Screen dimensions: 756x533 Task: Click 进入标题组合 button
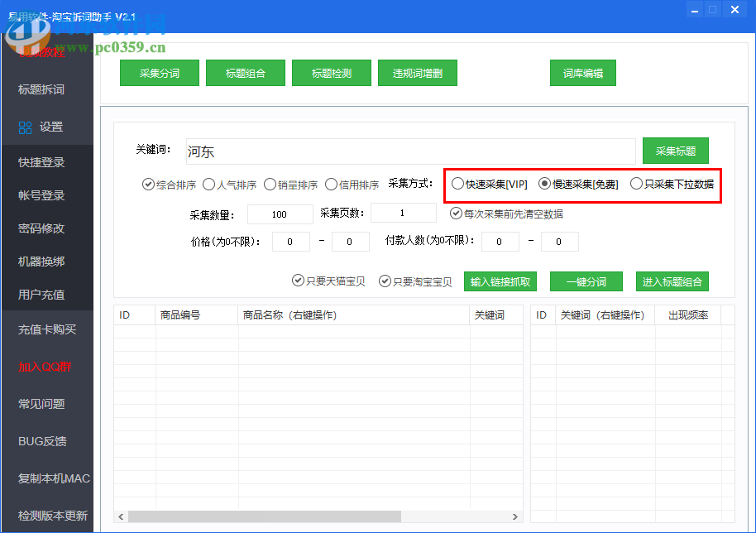pyautogui.click(x=672, y=281)
